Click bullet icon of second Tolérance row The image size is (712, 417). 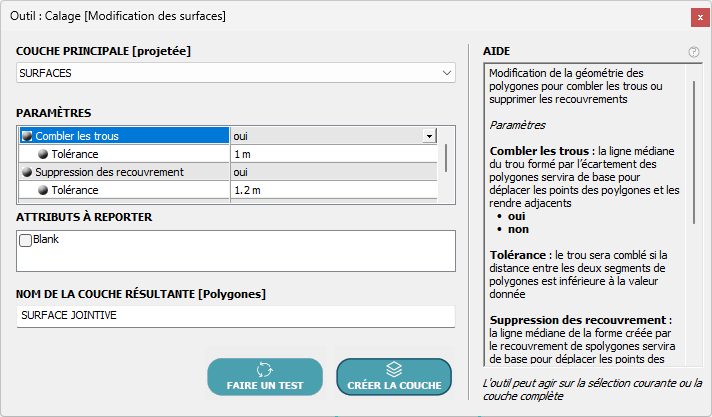43,190
